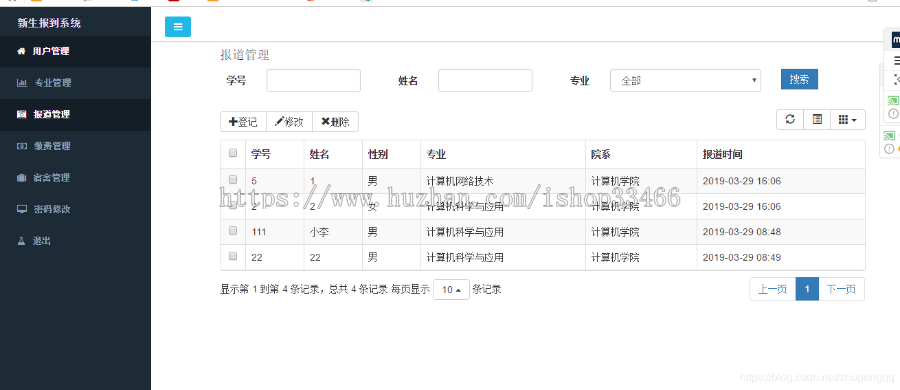Click the 搜索 button

799,79
